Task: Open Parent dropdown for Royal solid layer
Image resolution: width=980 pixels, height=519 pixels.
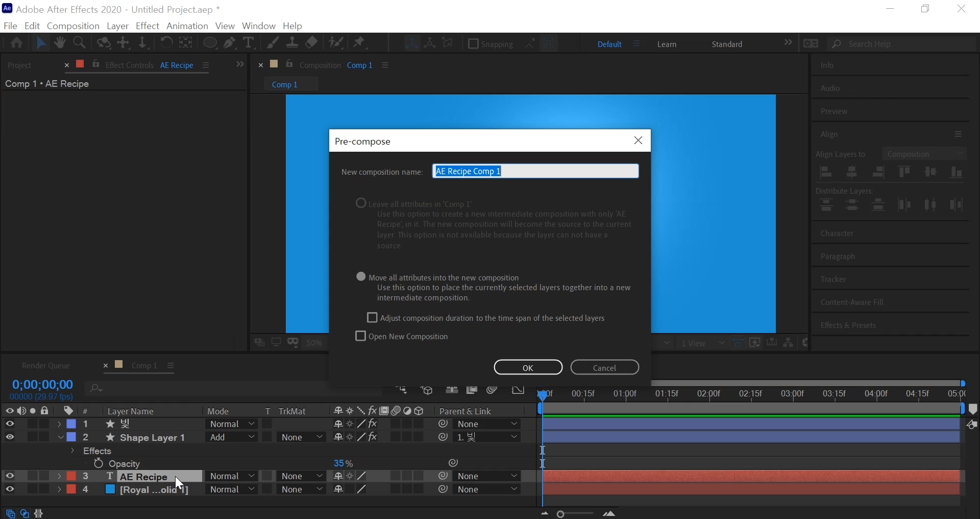Action: tap(488, 489)
